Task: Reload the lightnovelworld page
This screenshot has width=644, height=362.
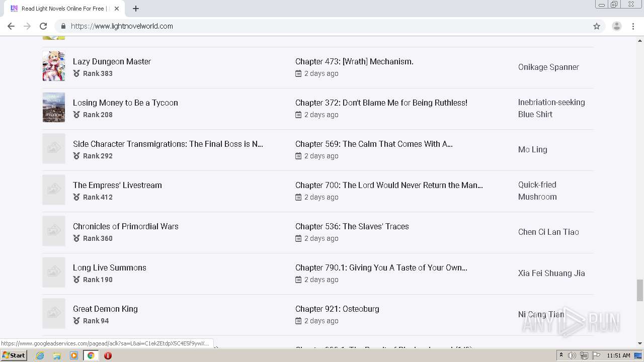Action: [x=43, y=26]
